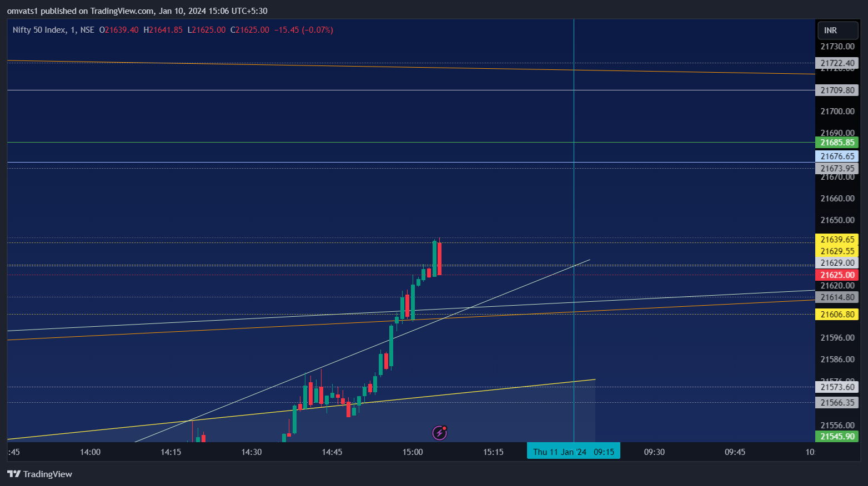Click the 21596.00 price scale label

pos(837,338)
